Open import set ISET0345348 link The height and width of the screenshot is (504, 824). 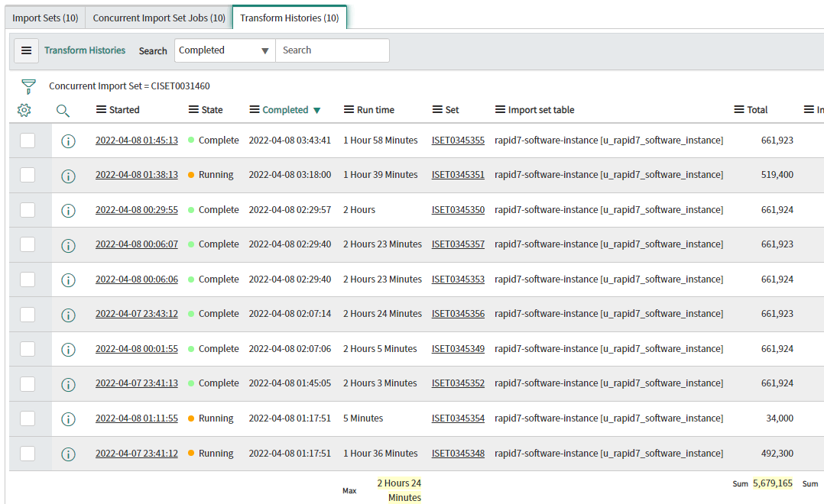pyautogui.click(x=459, y=454)
